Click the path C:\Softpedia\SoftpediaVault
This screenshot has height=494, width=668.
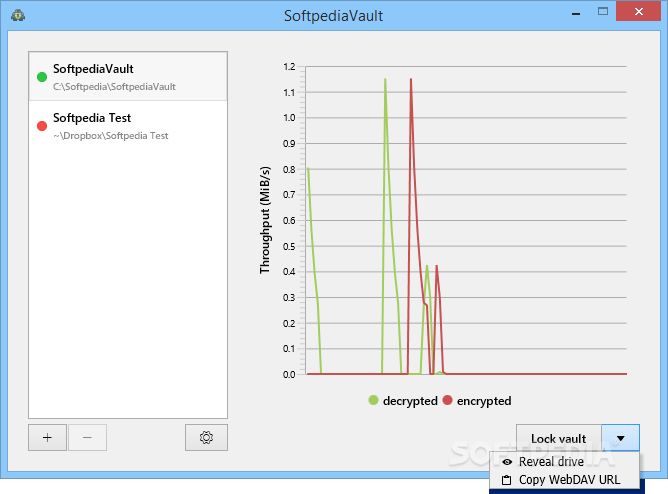point(114,87)
